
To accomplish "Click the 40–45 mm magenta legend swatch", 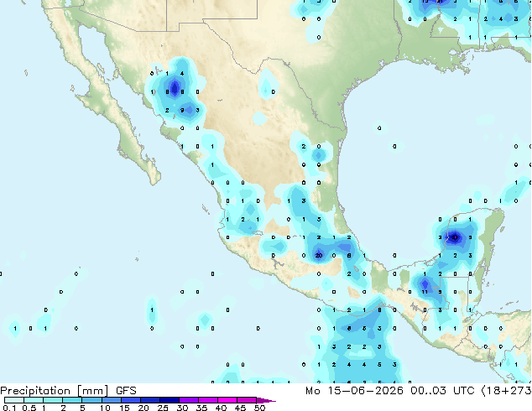I will tap(227, 400).
